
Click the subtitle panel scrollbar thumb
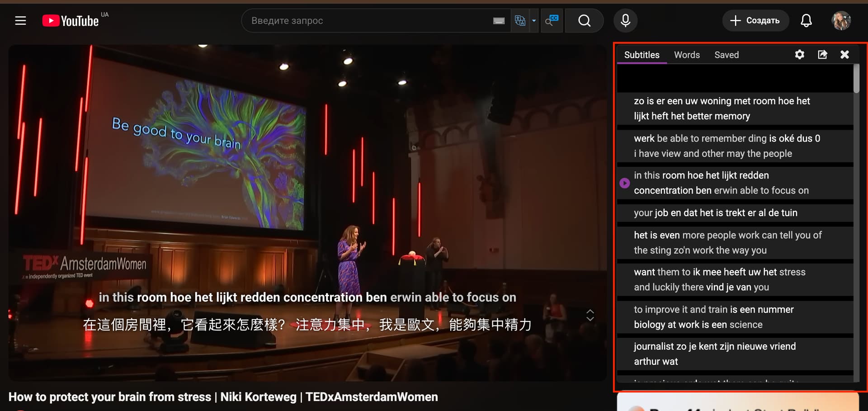pos(856,79)
